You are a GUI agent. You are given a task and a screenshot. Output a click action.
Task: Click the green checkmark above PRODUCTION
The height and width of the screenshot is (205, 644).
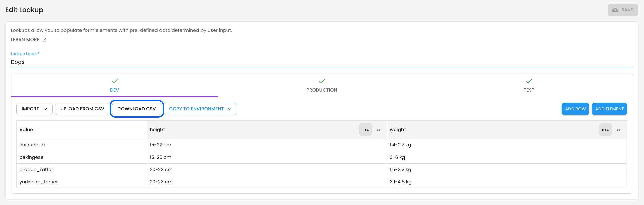[322, 81]
